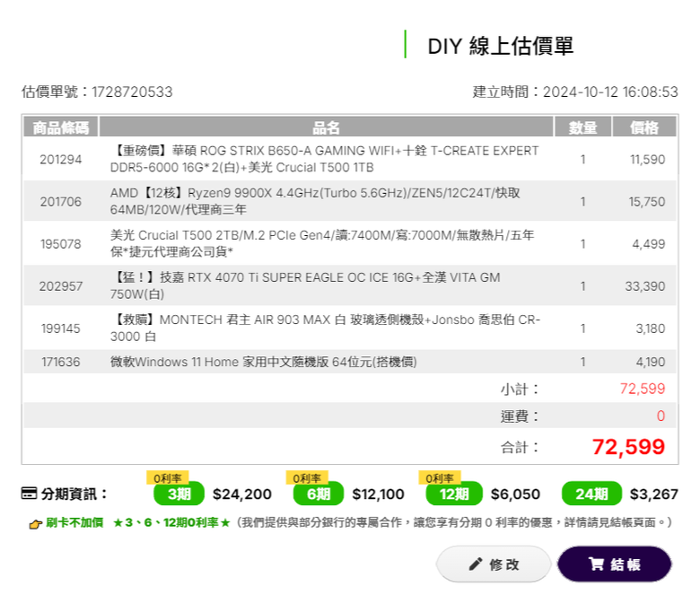The image size is (700, 604).
Task: Click the pencil icon on 修改
Action: [476, 564]
